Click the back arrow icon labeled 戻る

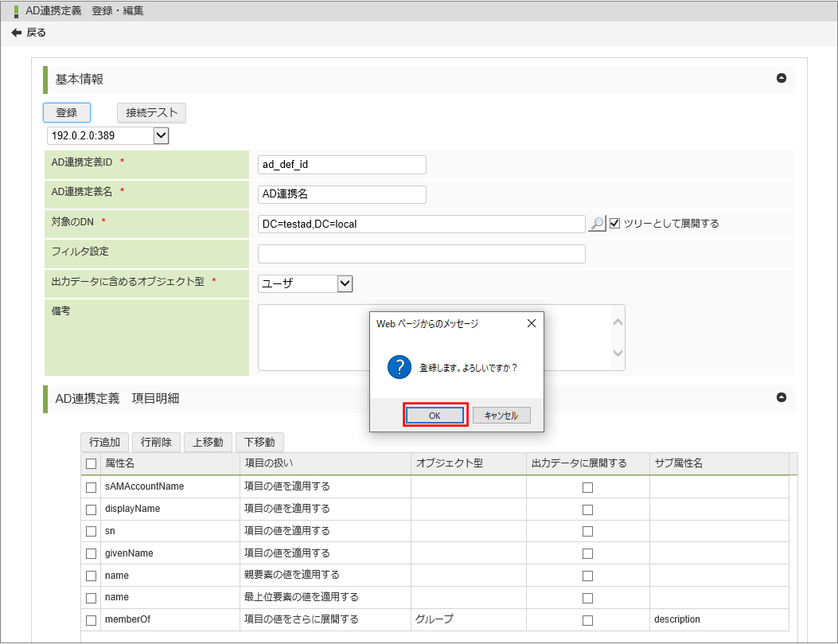(x=17, y=33)
